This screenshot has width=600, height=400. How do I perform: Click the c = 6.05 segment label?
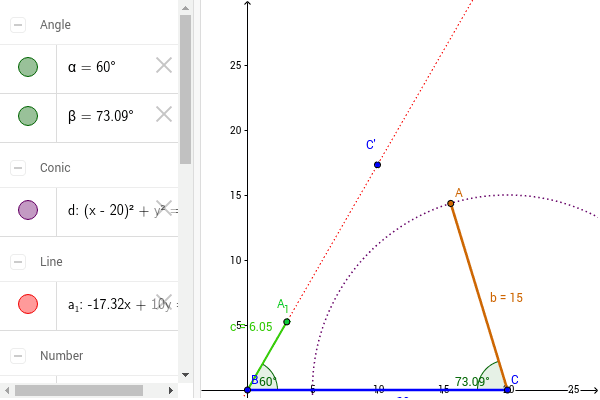pyautogui.click(x=251, y=327)
